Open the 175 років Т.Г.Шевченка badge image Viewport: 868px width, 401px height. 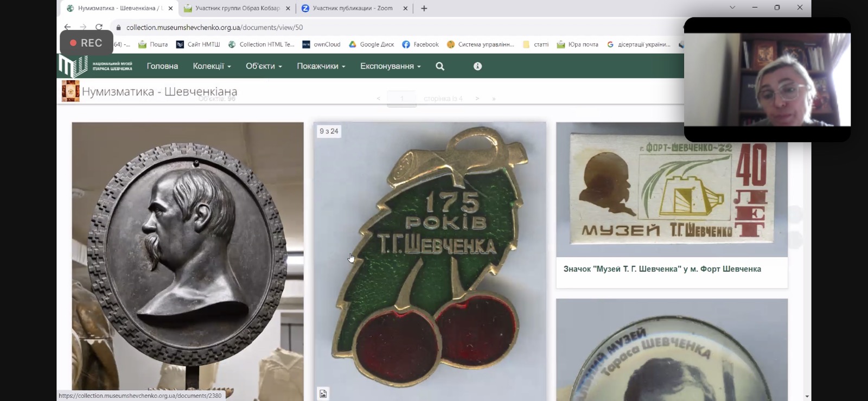click(x=430, y=262)
